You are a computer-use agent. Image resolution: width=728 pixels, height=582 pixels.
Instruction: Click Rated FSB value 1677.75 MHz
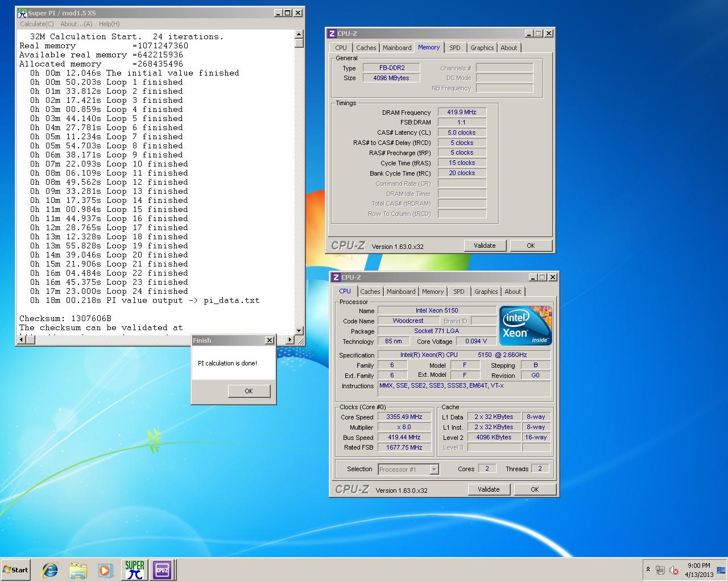[x=404, y=447]
